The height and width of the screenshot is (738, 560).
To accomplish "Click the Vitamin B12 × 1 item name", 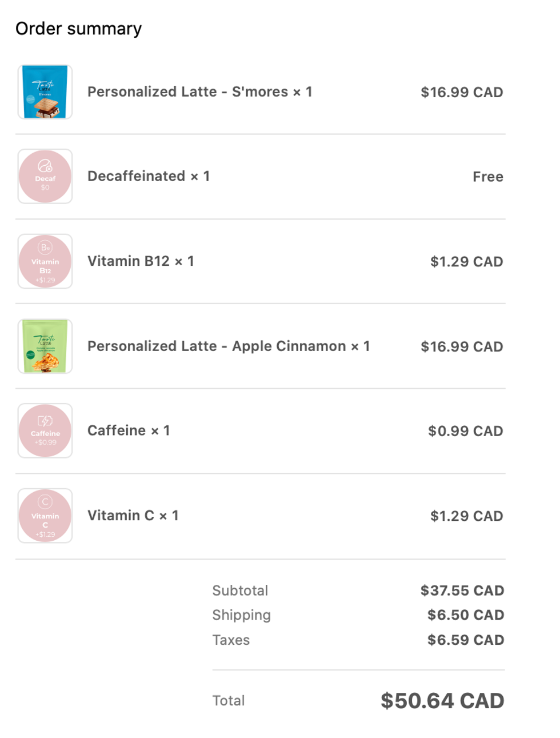I will point(141,261).
